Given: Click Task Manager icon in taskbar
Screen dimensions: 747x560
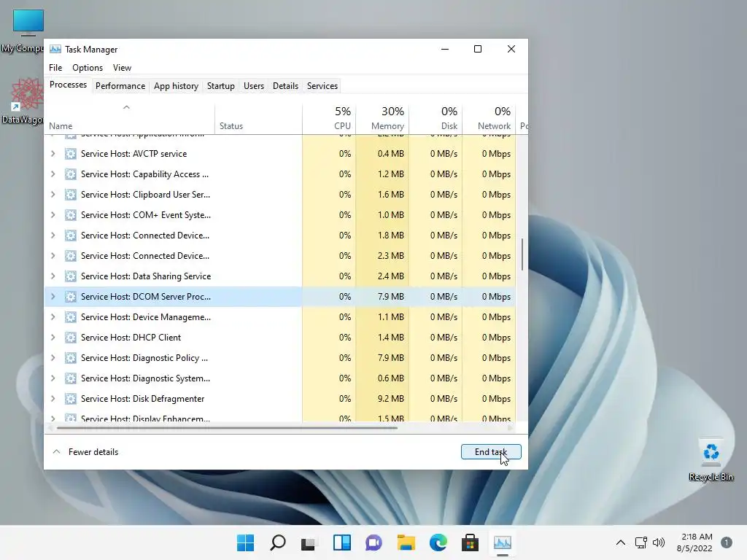Looking at the screenshot, I should click(502, 542).
